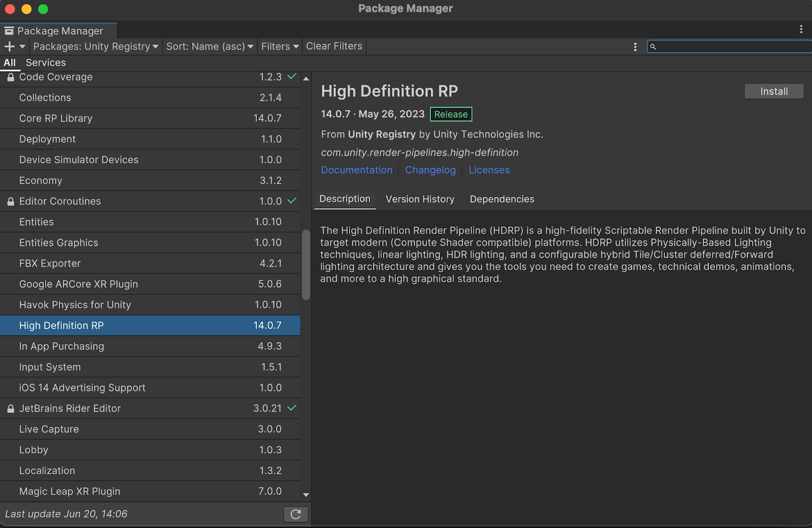Open the toolbar three-dot options menu
This screenshot has height=528, width=812.
[x=635, y=47]
